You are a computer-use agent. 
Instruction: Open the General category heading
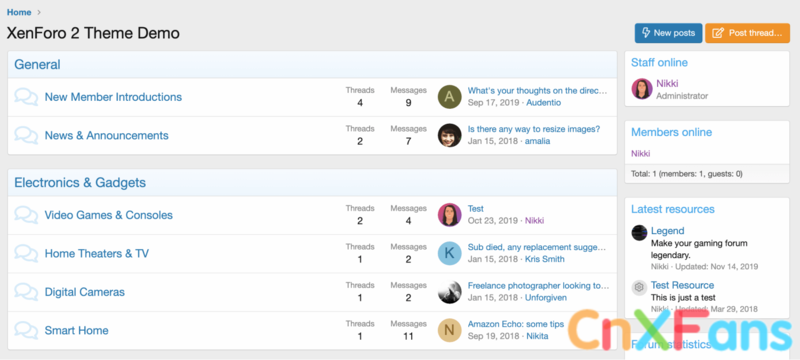tap(37, 65)
